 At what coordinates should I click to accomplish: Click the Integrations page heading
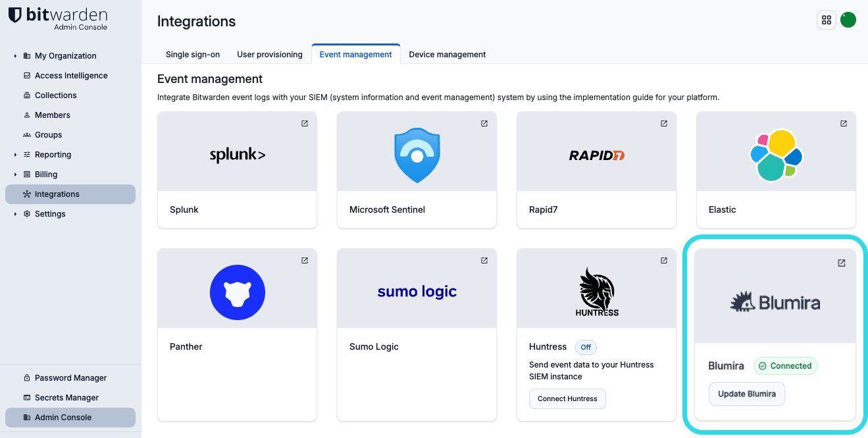point(196,21)
